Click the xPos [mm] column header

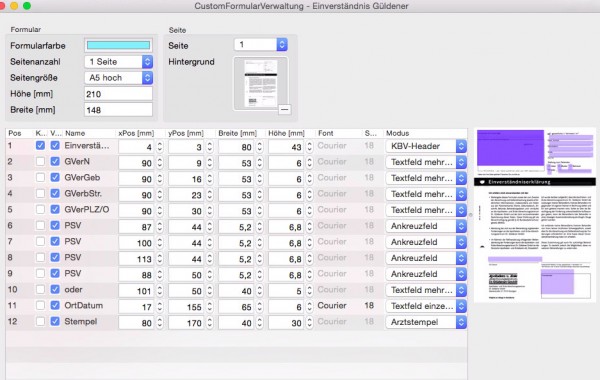[136, 133]
